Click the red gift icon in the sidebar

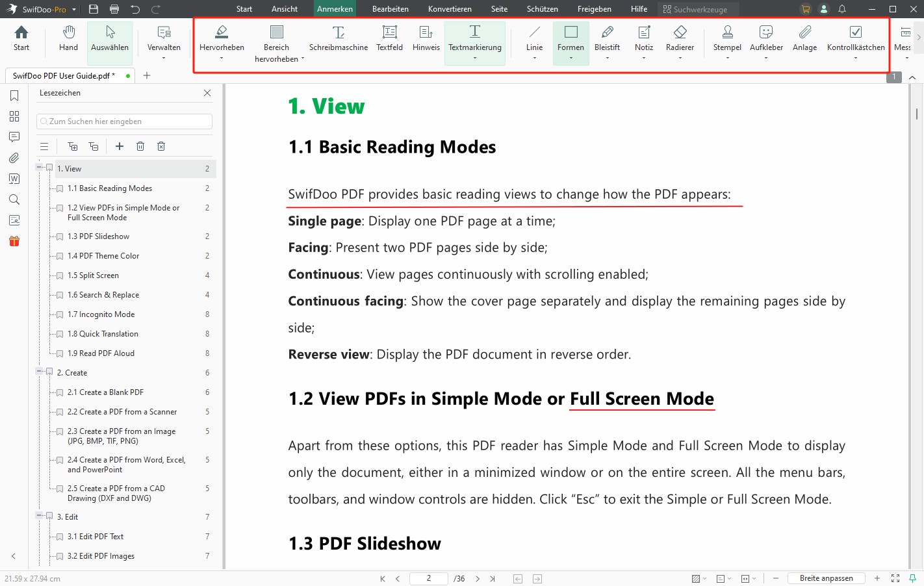click(14, 241)
